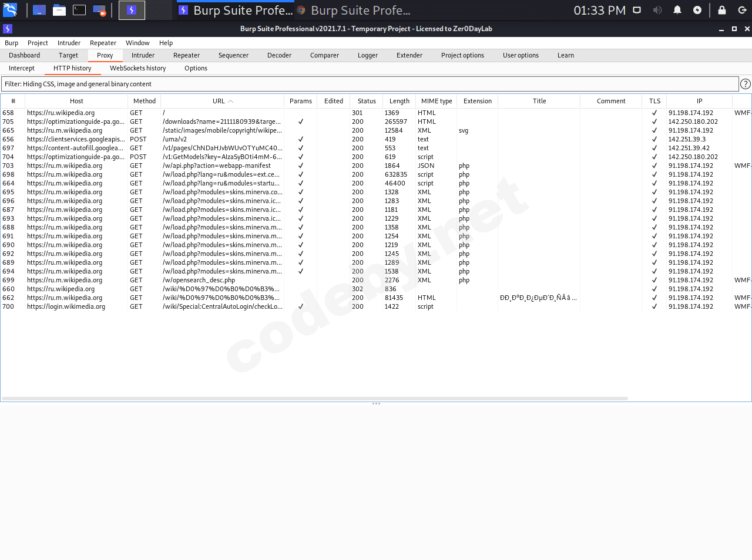Sort by the MIME type column header
Image resolution: width=752 pixels, height=560 pixels.
(437, 101)
